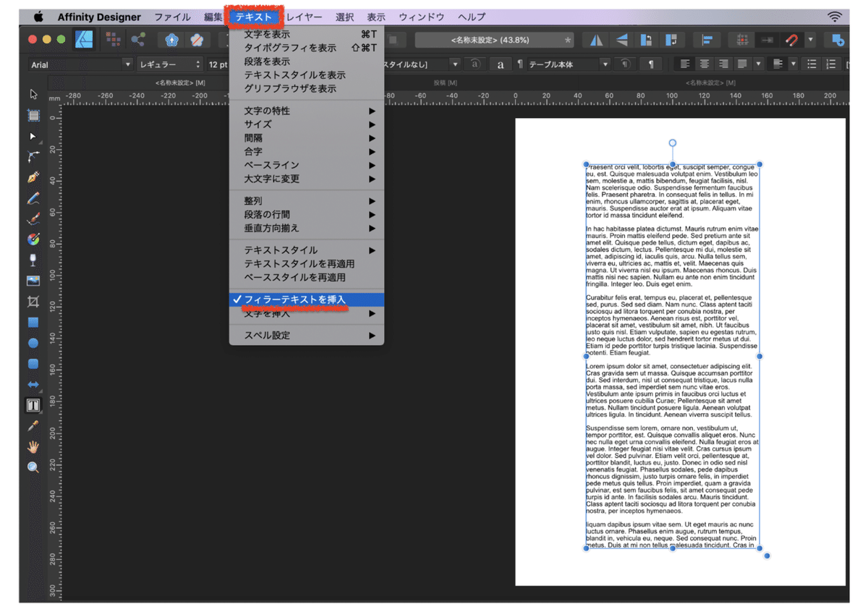Image resolution: width=868 pixels, height=612 pixels.
Task: Select the Place Image tool
Action: (x=33, y=281)
